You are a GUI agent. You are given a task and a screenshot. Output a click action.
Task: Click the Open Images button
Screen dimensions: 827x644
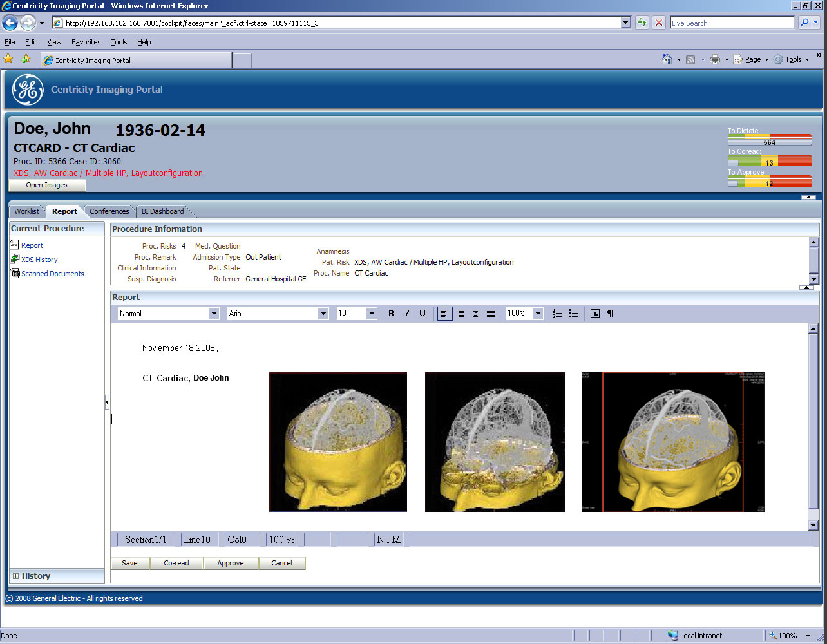click(46, 185)
